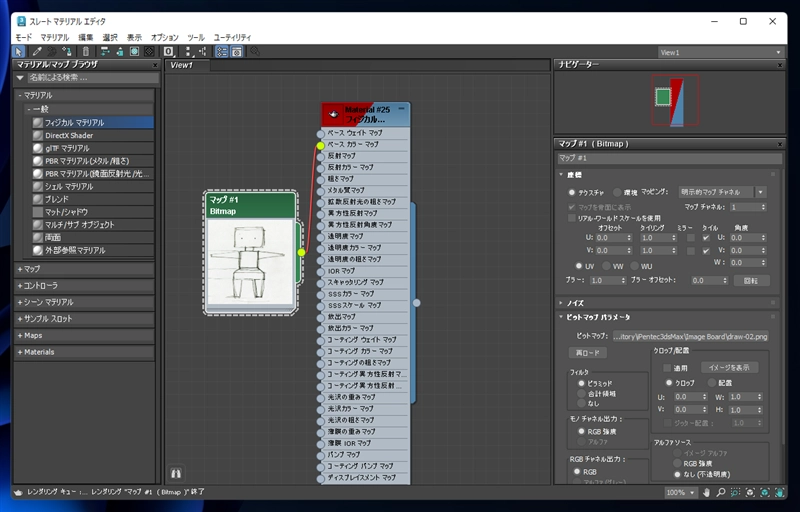Activate the Select tool arrow
Image resolution: width=800 pixels, height=512 pixels.
[x=19, y=52]
